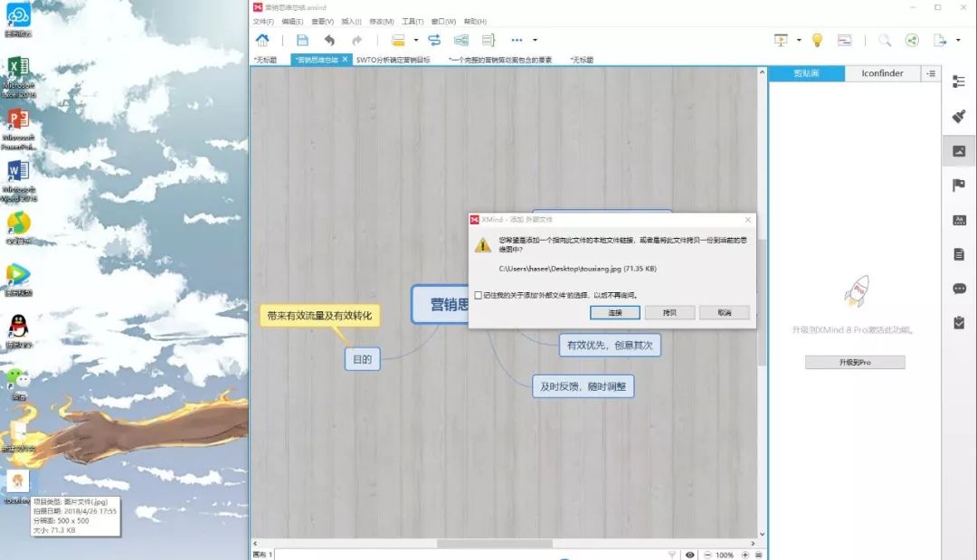Select the blue 剪贴画 panel tab
The height and width of the screenshot is (560, 977).
[806, 73]
